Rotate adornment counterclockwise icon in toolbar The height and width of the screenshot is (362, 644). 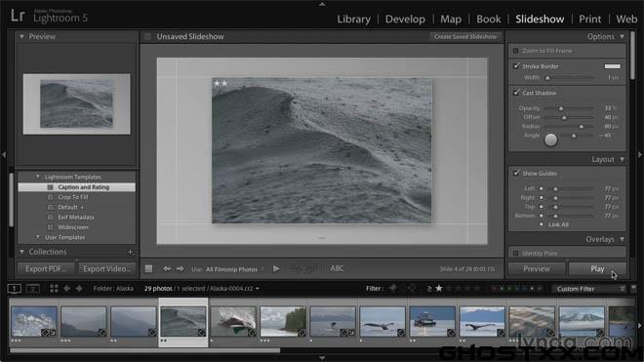coord(296,268)
